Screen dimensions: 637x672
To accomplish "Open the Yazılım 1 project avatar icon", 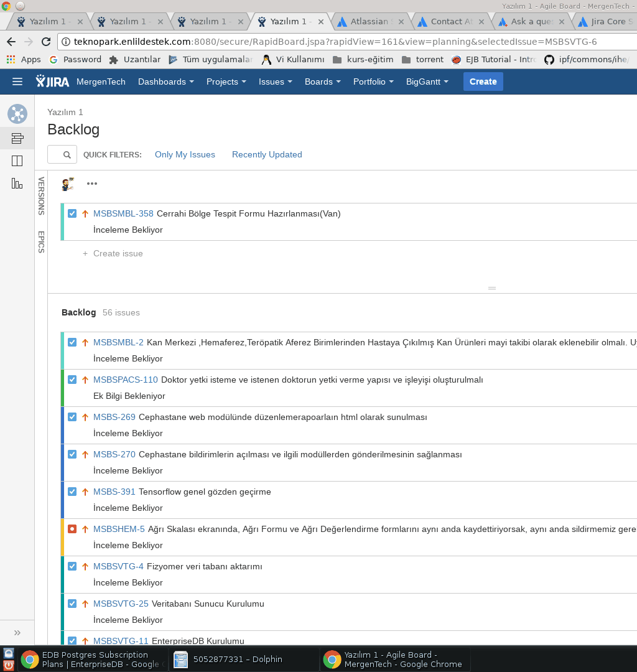I will click(x=17, y=114).
